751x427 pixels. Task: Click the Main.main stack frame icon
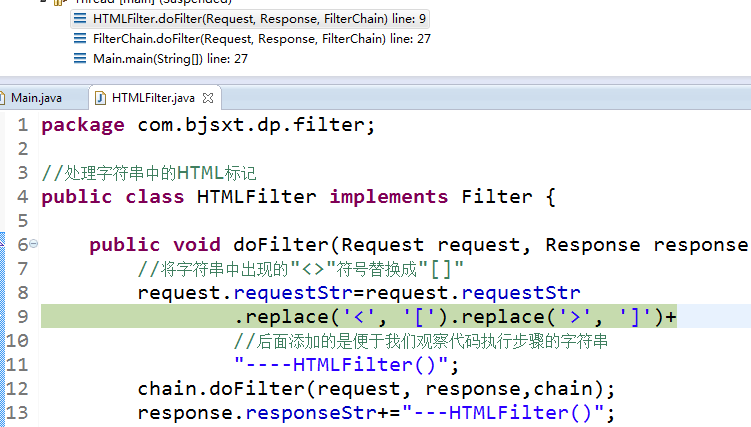tap(80, 58)
